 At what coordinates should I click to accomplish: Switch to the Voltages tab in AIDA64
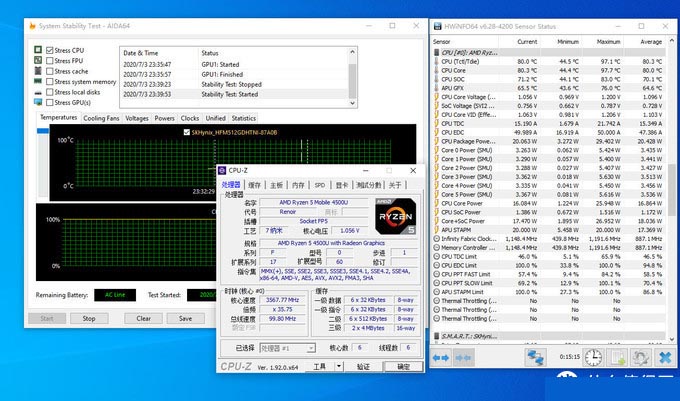(x=137, y=118)
